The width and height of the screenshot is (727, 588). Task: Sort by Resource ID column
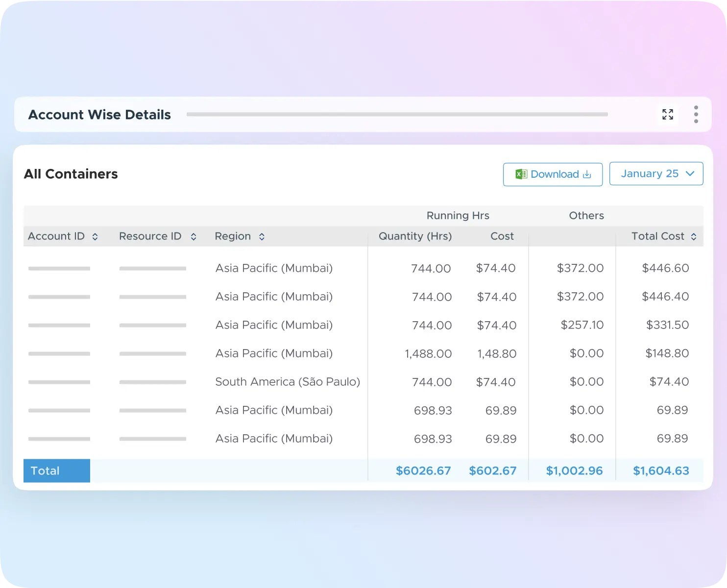click(x=194, y=236)
